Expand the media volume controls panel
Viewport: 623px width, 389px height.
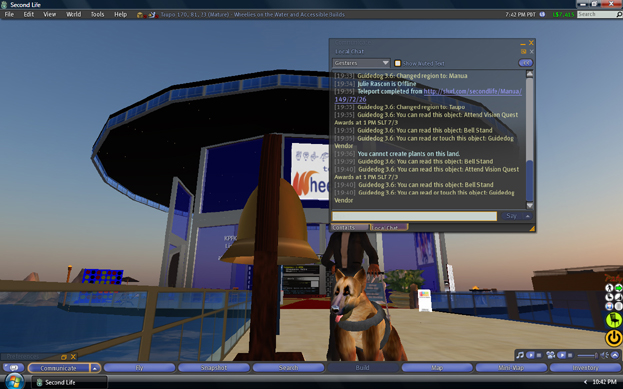[615, 355]
